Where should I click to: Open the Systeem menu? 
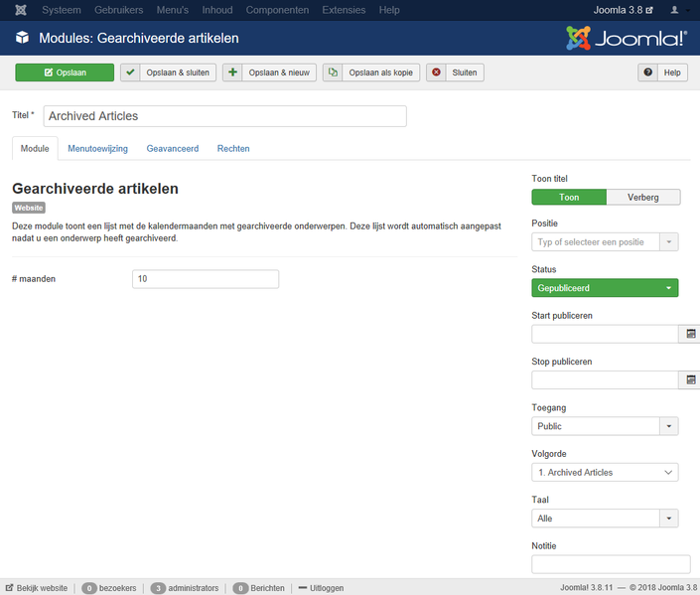[62, 10]
